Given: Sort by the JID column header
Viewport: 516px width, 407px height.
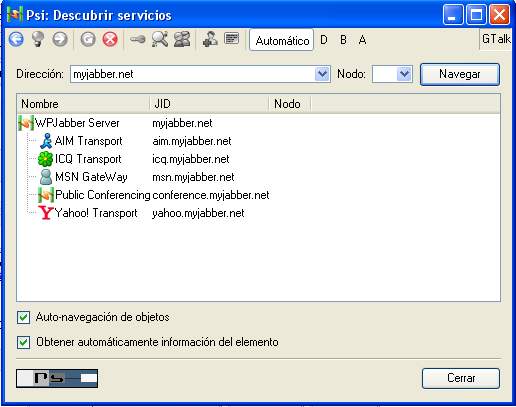Looking at the screenshot, I should point(209,104).
